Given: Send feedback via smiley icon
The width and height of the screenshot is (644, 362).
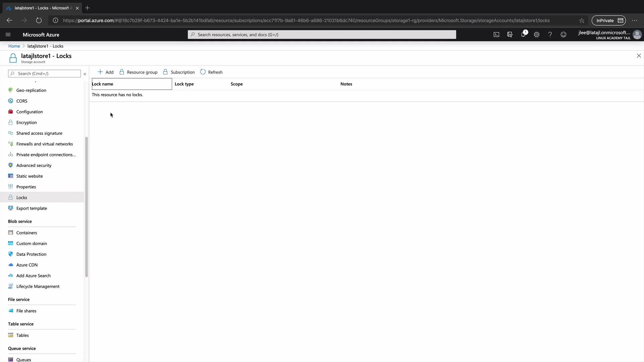Looking at the screenshot, I should (563, 35).
